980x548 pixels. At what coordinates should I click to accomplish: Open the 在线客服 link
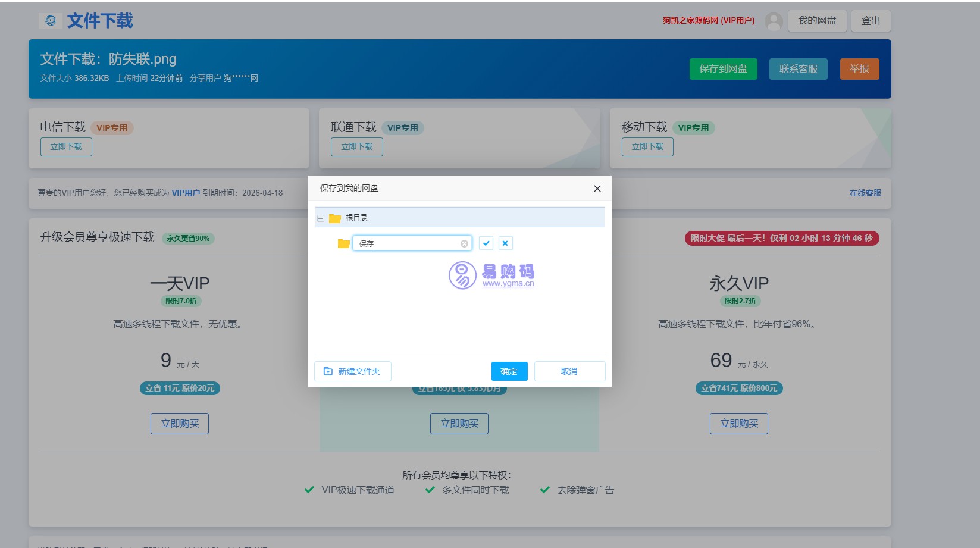tap(865, 193)
